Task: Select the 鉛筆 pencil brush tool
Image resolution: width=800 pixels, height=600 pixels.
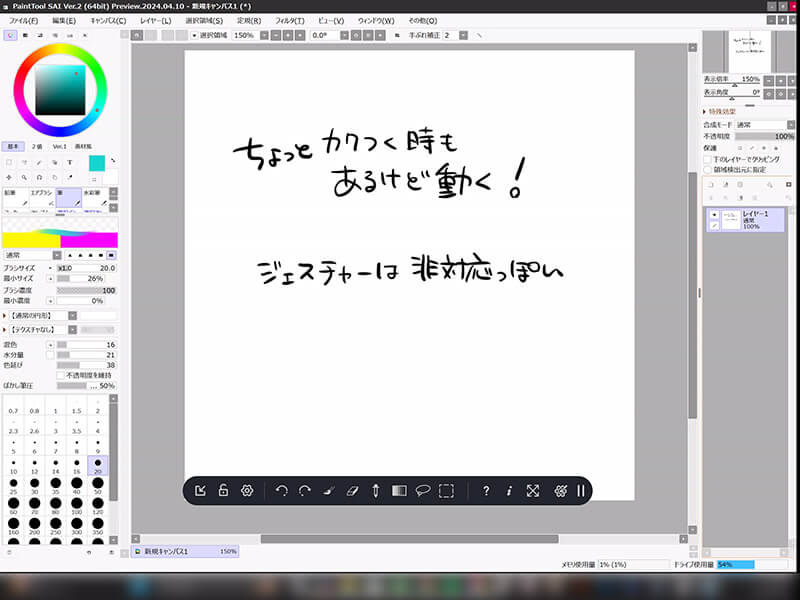Action: tap(15, 197)
